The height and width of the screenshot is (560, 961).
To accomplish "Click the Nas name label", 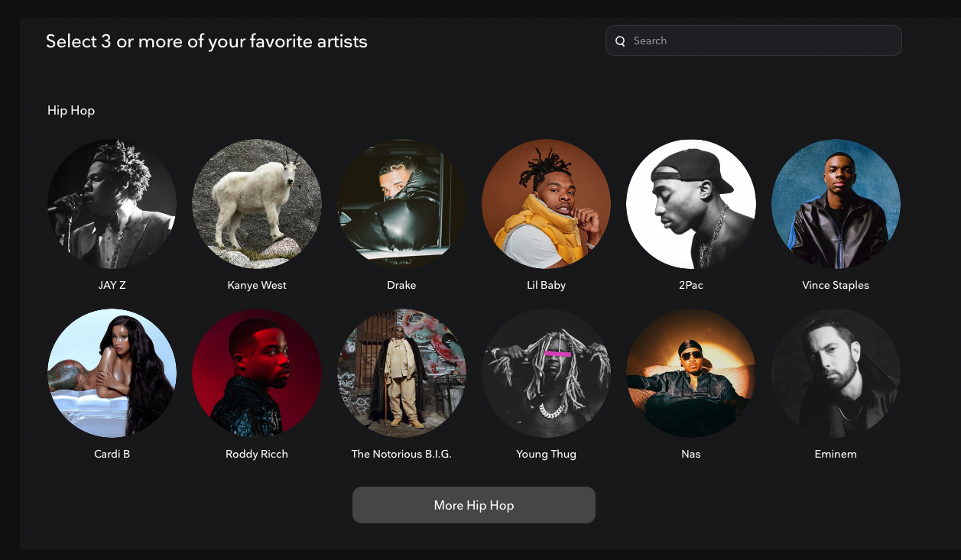I will point(691,454).
